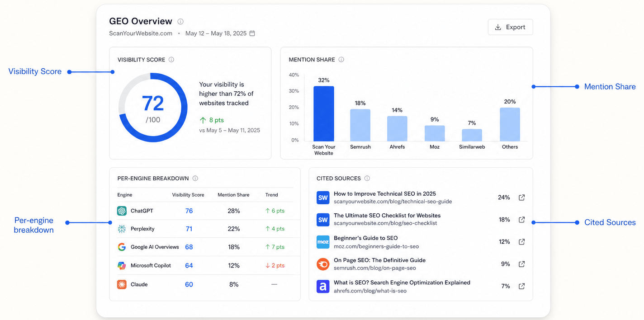
Task: Click the 72/100 visibility score donut
Action: click(153, 108)
